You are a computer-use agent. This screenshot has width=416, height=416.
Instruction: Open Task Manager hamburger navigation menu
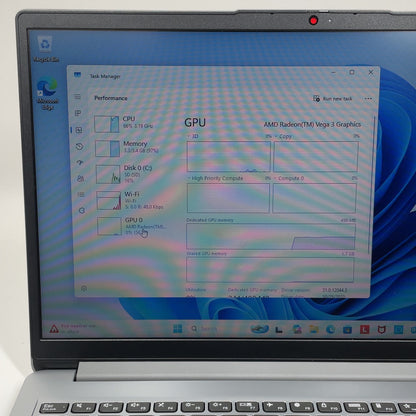[77, 97]
